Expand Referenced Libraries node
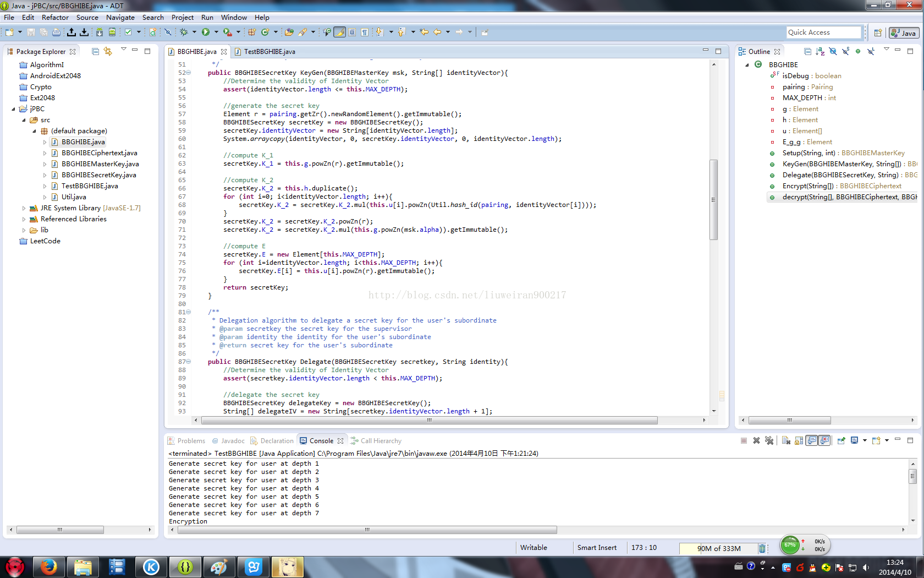924x578 pixels. (24, 219)
